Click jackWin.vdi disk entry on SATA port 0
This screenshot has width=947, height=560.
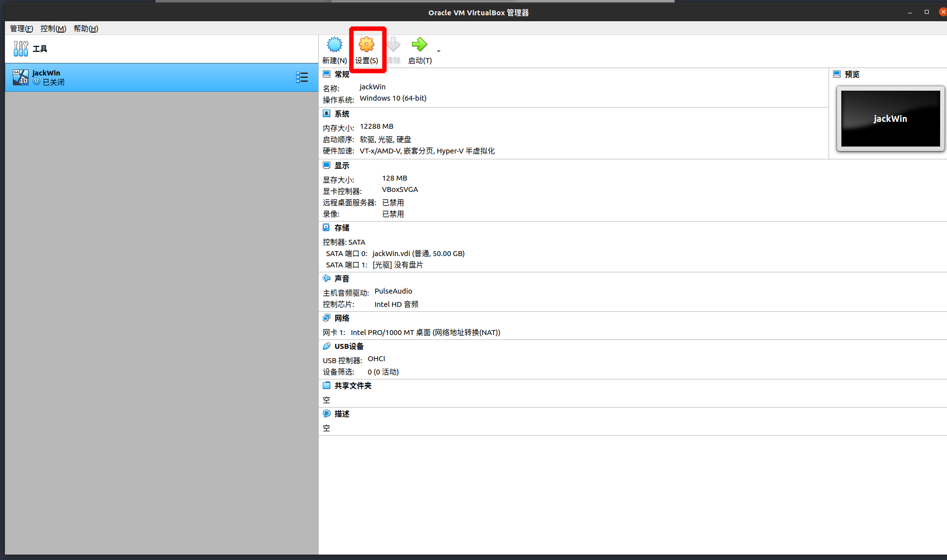(418, 254)
